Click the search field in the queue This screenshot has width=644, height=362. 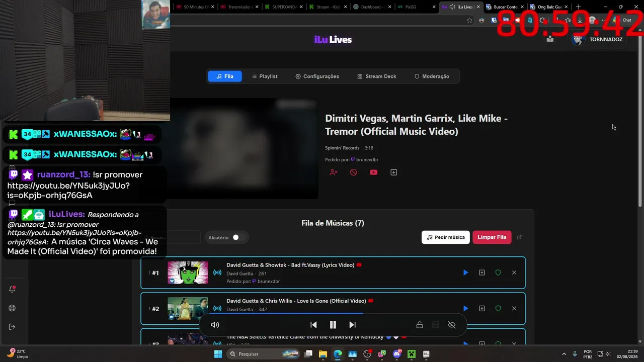click(x=171, y=237)
